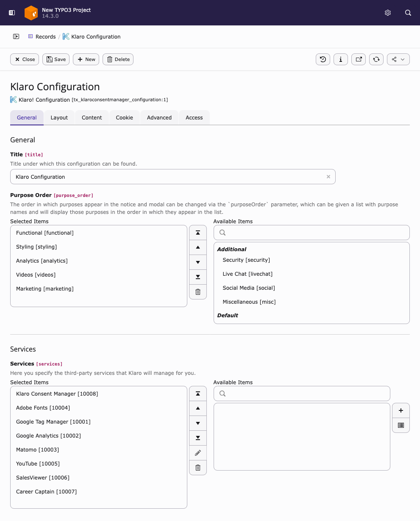
Task: Switch to the Access tab
Action: (194, 117)
